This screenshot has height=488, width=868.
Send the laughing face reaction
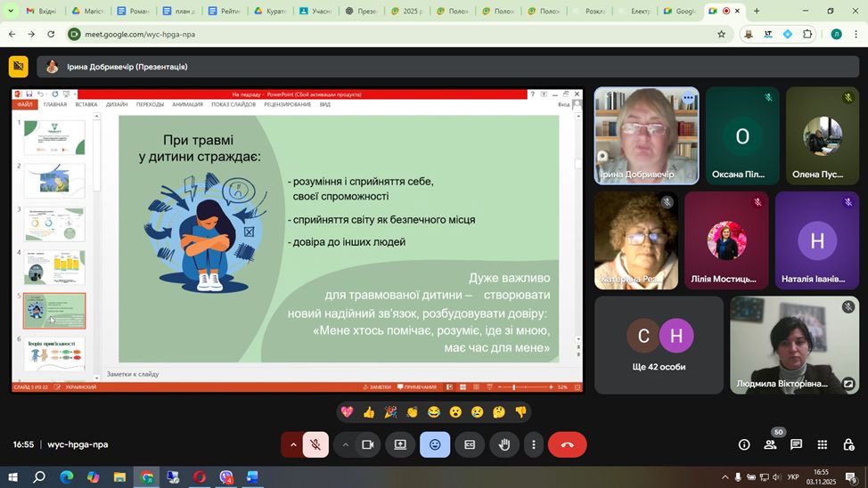(x=433, y=411)
